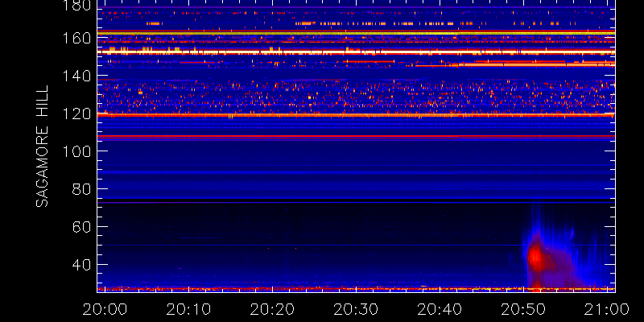644x322 pixels.
Task: Click the 80 frequency axis label
Action: 82,189
